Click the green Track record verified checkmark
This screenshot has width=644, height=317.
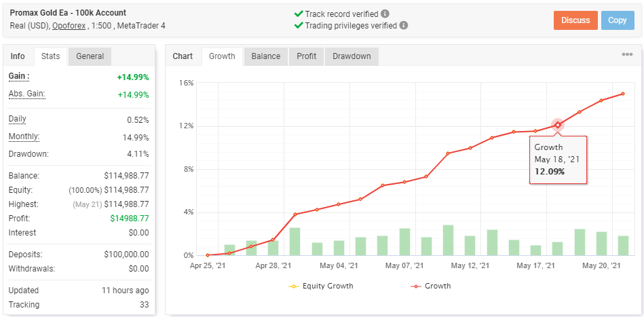(x=299, y=14)
